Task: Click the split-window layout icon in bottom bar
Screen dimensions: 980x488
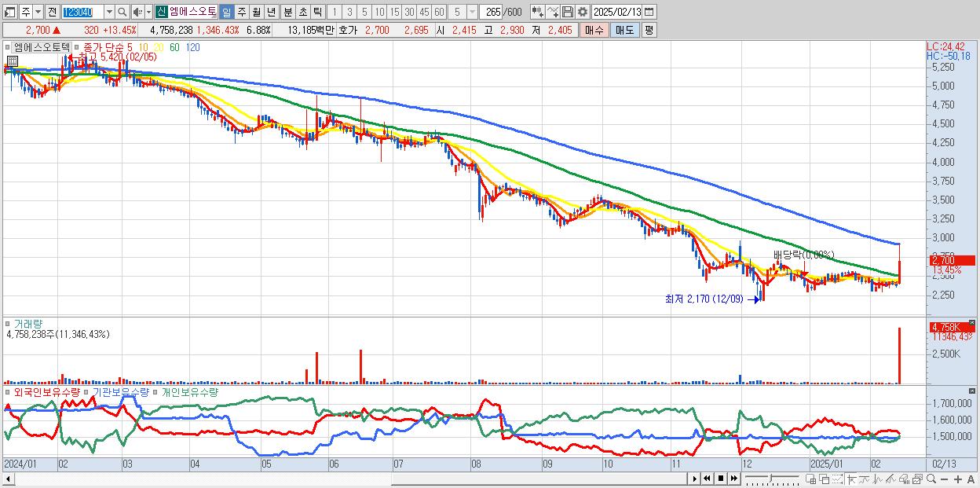Action: [811, 479]
